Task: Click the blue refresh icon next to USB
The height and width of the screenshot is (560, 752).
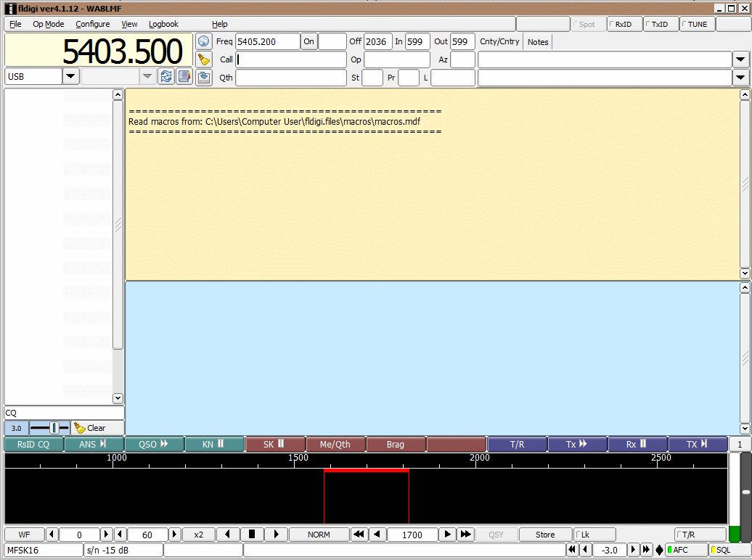Action: click(166, 77)
